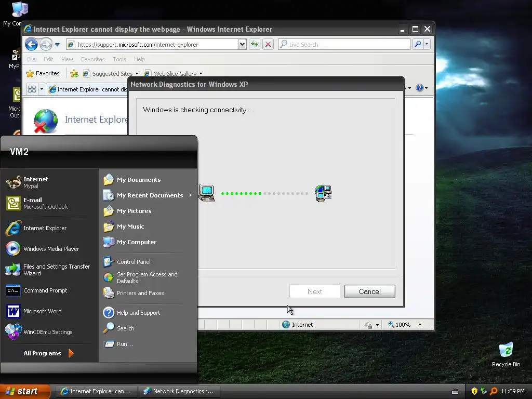Open the Run... dialog
This screenshot has height=399, width=532.
click(148, 344)
